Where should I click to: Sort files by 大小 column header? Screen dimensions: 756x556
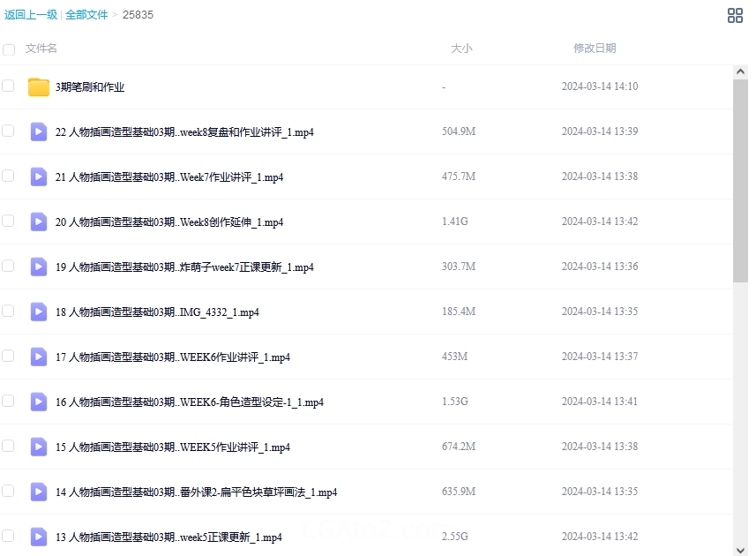(461, 49)
